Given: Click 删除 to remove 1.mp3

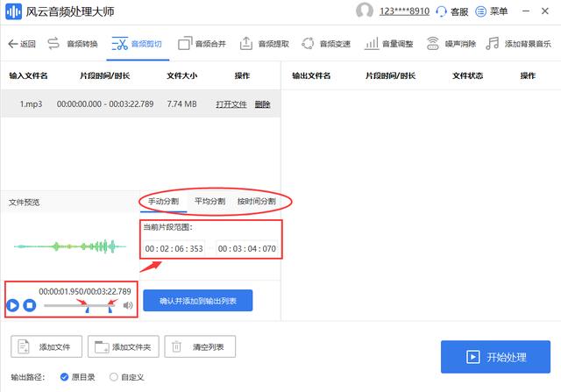Looking at the screenshot, I should [x=262, y=104].
